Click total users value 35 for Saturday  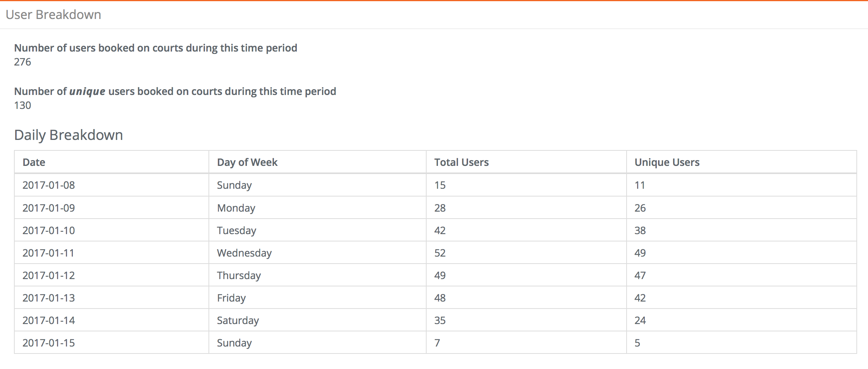440,320
